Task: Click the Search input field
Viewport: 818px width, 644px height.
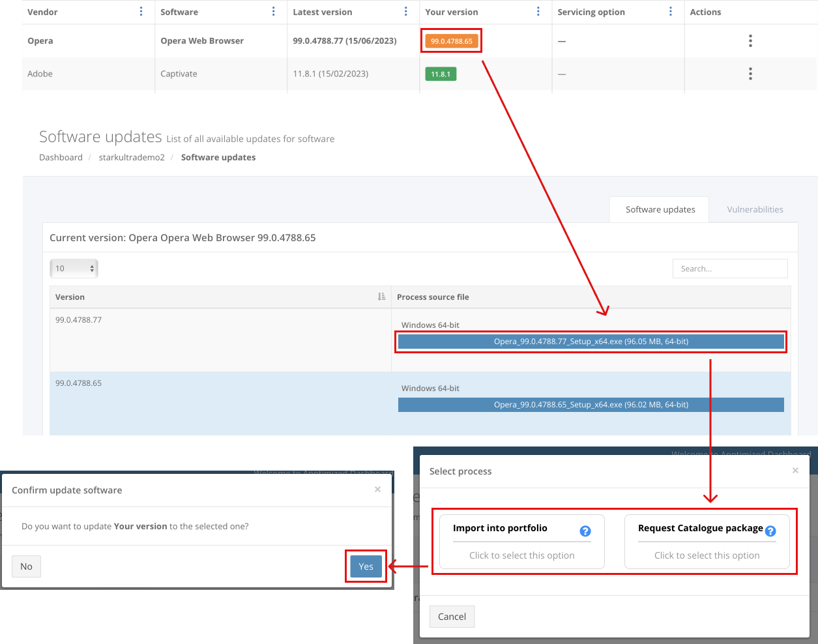Action: point(729,269)
